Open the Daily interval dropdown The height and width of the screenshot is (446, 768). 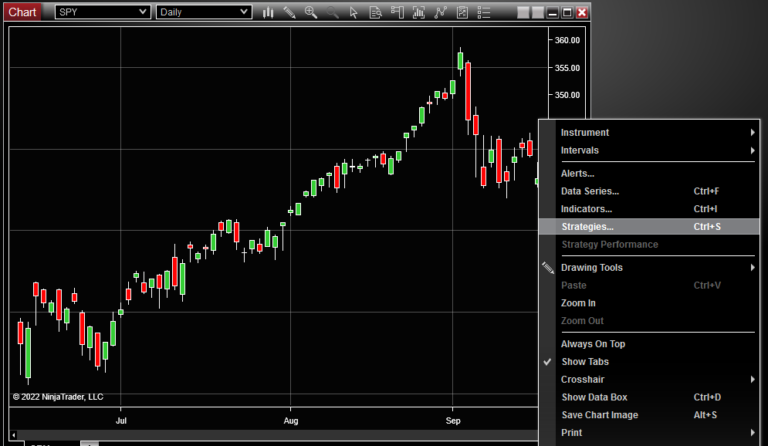(x=204, y=12)
